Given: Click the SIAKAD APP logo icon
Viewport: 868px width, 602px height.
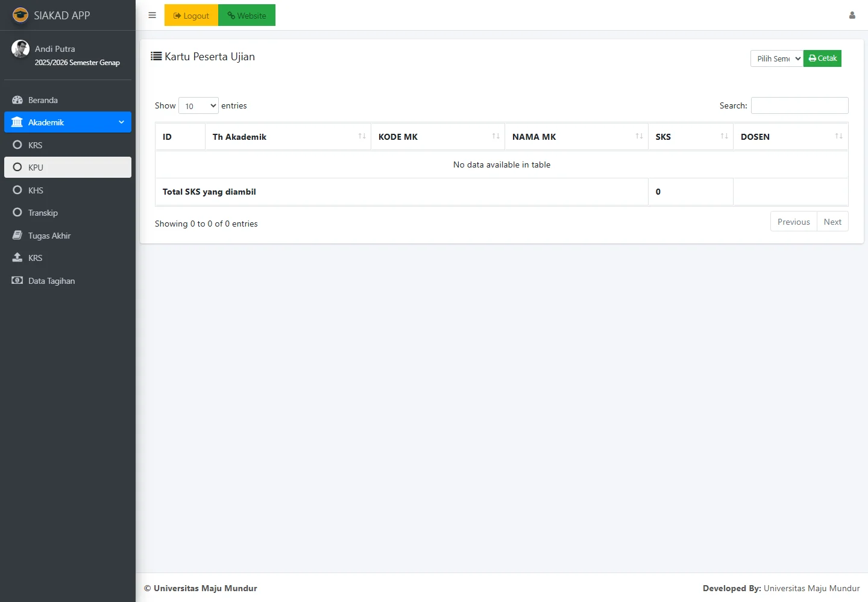Looking at the screenshot, I should (x=20, y=15).
